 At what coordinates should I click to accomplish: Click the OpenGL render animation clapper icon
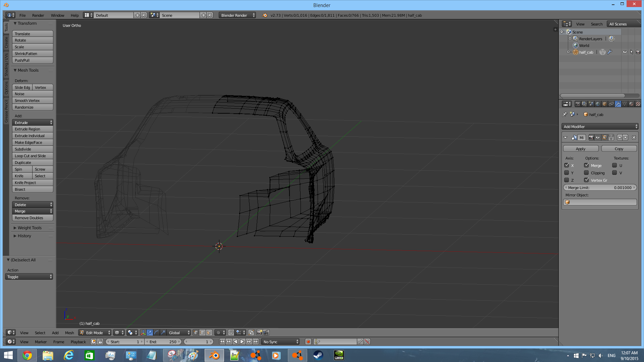click(266, 333)
